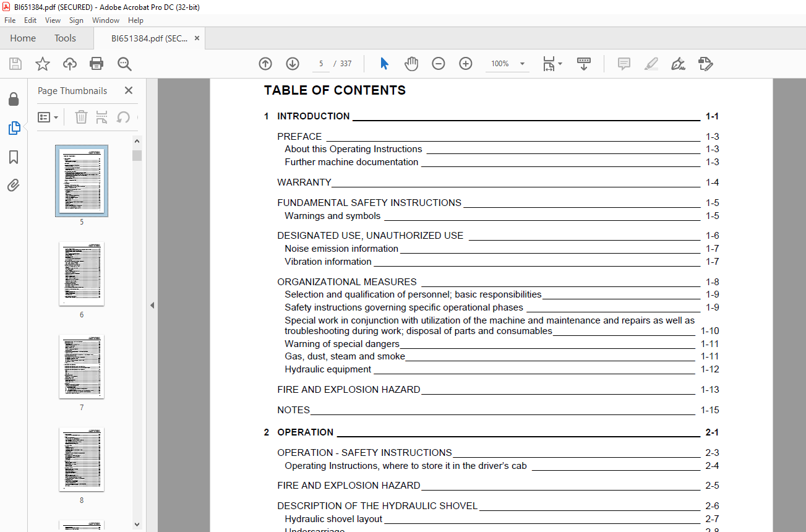Select the arrow Selection tool
806x532 pixels.
tap(384, 64)
